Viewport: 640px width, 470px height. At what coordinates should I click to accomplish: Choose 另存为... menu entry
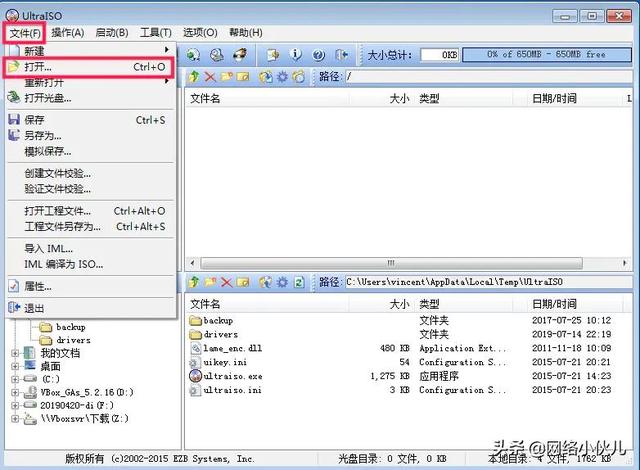pyautogui.click(x=91, y=135)
